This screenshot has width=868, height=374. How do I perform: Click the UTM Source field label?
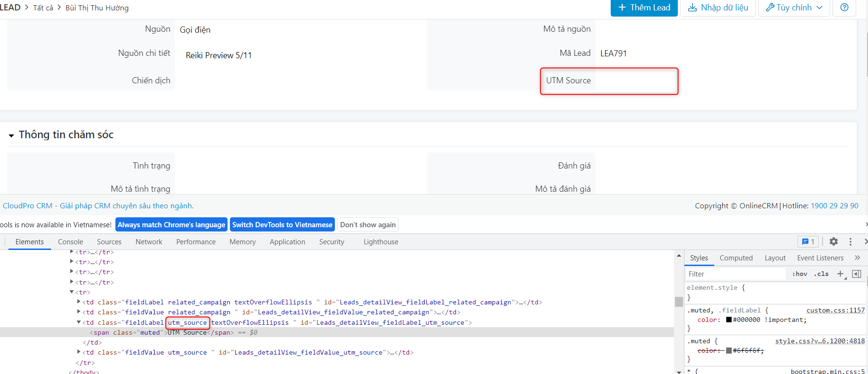pos(568,80)
